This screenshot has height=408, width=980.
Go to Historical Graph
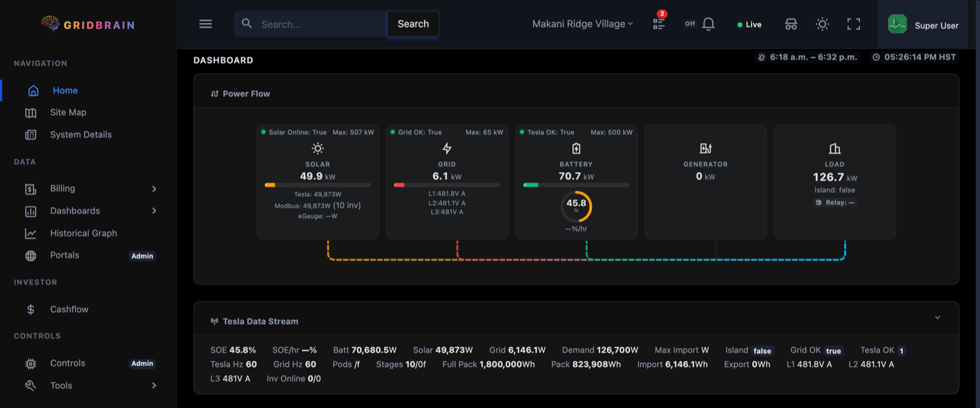tap(85, 233)
